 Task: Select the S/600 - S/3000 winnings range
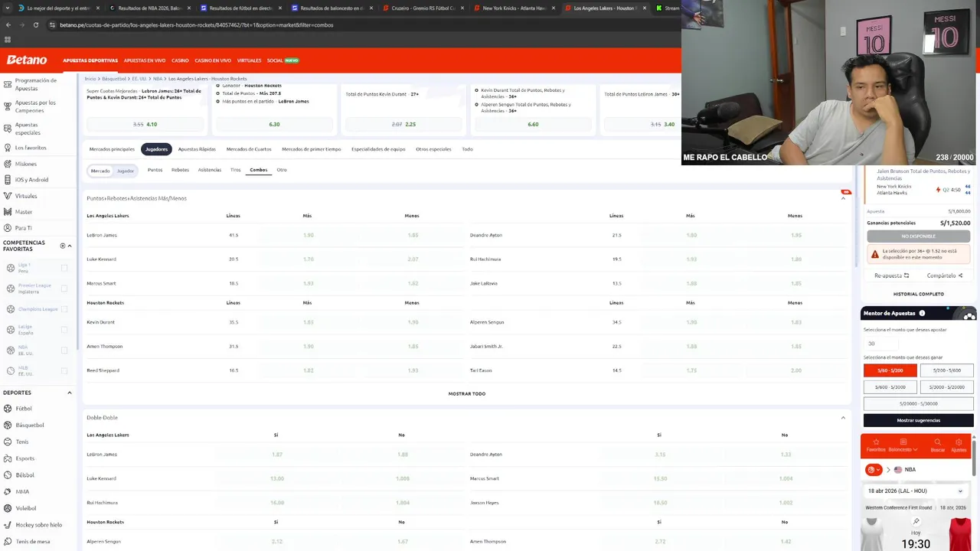(x=890, y=387)
